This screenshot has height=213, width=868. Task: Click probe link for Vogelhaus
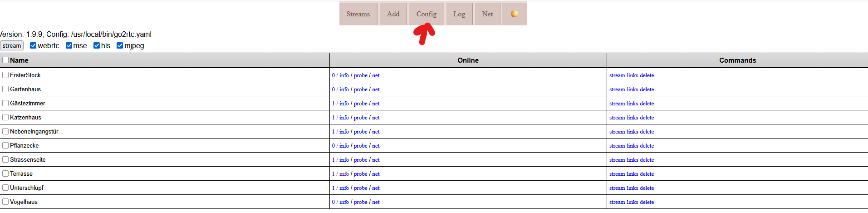(x=361, y=202)
